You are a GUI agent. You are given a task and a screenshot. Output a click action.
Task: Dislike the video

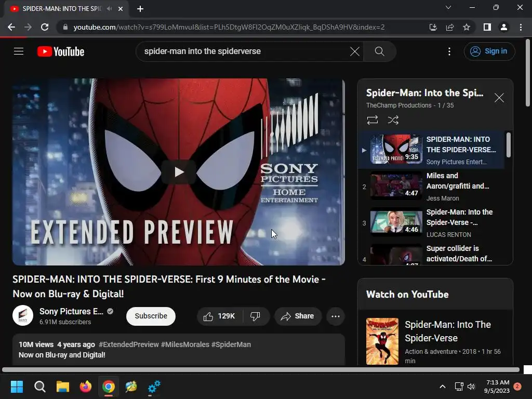coord(256,316)
